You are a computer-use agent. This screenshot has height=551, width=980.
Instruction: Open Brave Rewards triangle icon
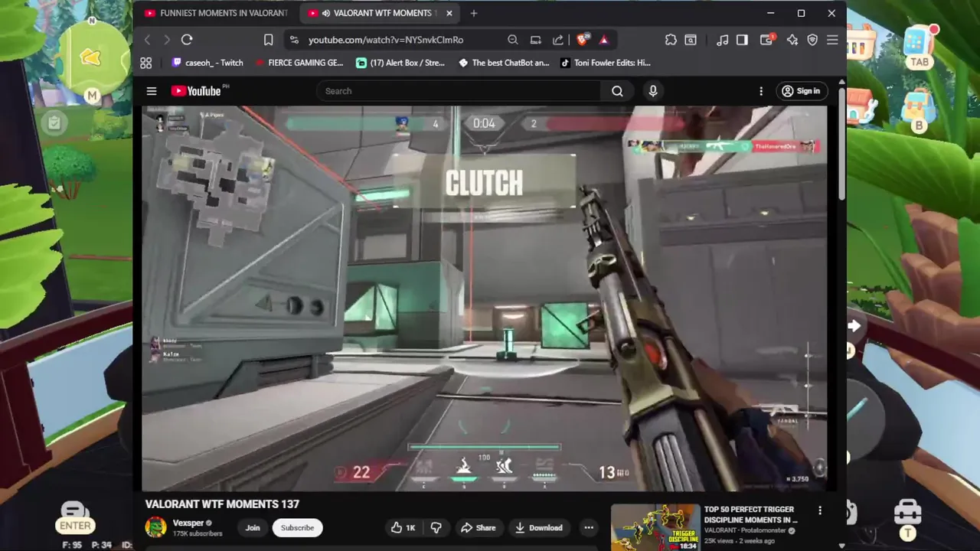coord(604,40)
